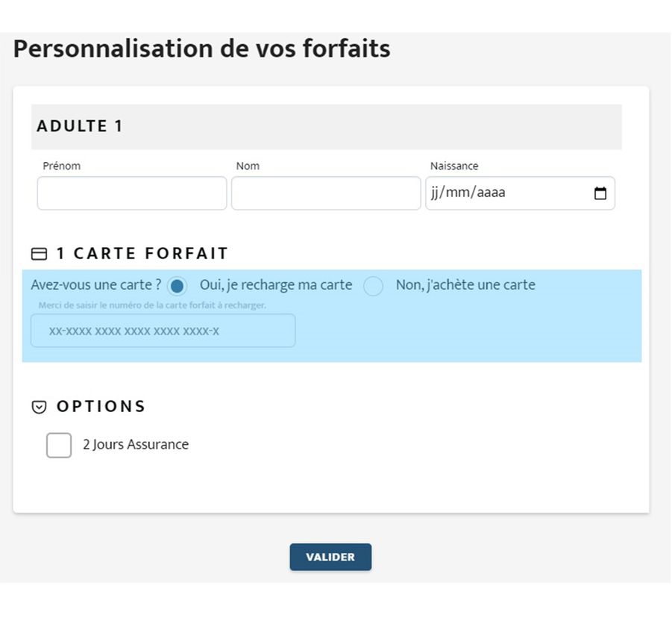
Task: Tick the 2 Jours Assurance checkbox
Action: 59,445
